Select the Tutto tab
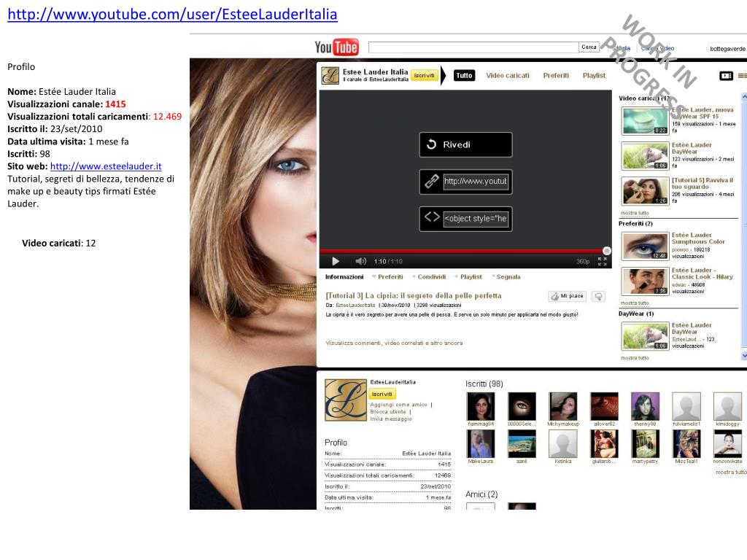747x560 pixels. (x=464, y=75)
